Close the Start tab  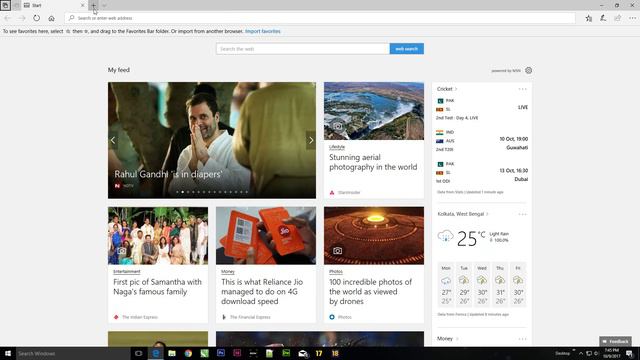(82, 5)
